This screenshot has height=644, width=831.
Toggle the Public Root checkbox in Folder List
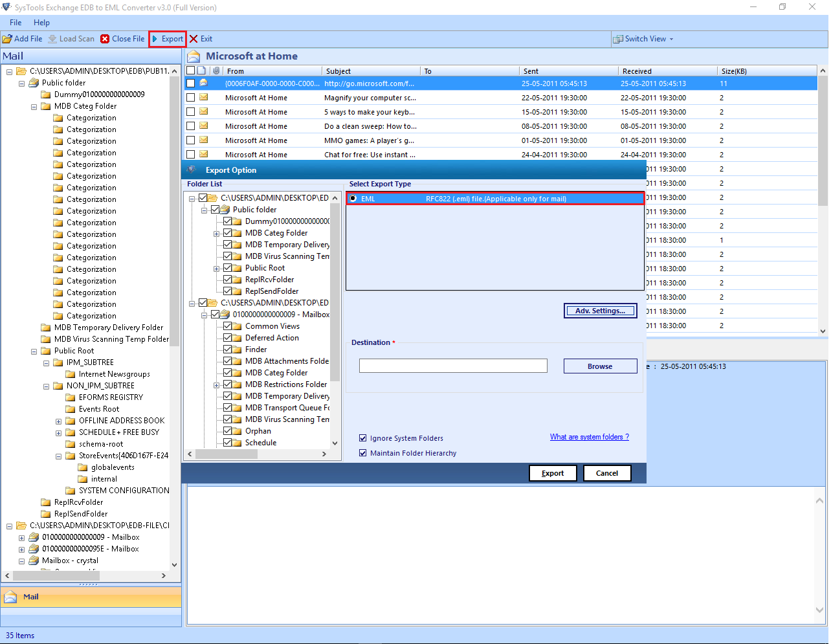(x=228, y=268)
